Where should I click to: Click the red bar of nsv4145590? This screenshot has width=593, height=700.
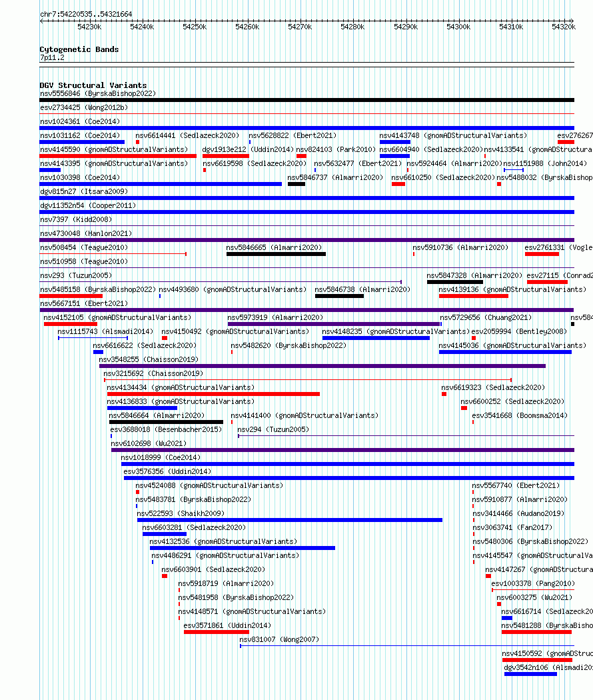118,156
